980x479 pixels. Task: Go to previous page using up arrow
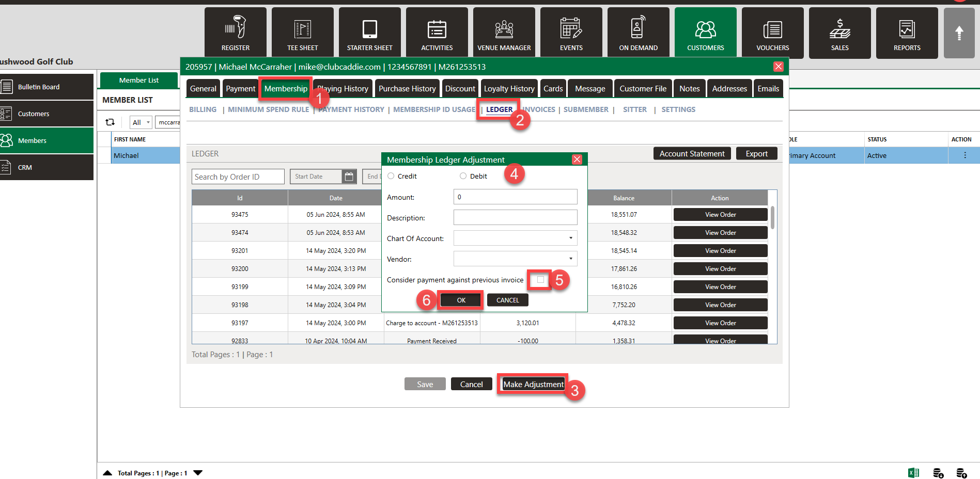(x=107, y=473)
